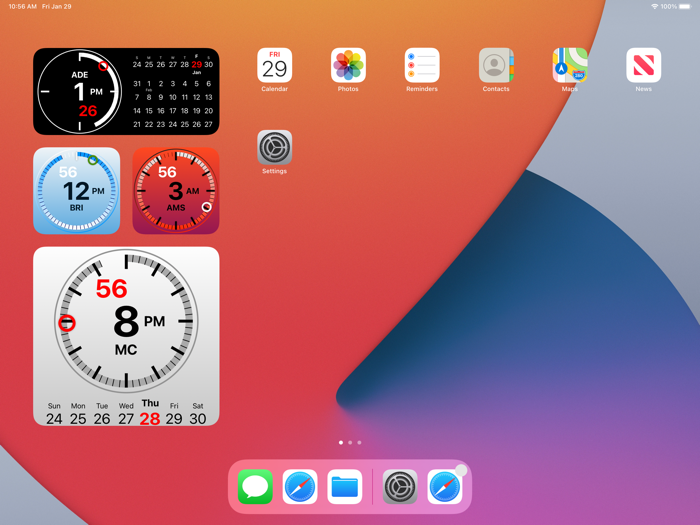The width and height of the screenshot is (700, 525).
Task: Open the Calendar app
Action: tap(275, 65)
